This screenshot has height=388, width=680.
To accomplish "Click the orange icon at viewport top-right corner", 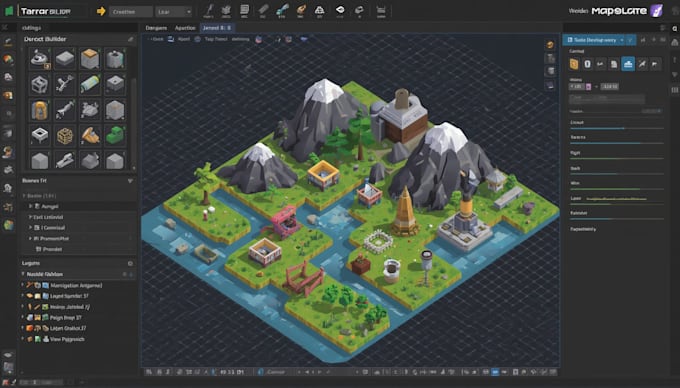I will click(x=550, y=45).
